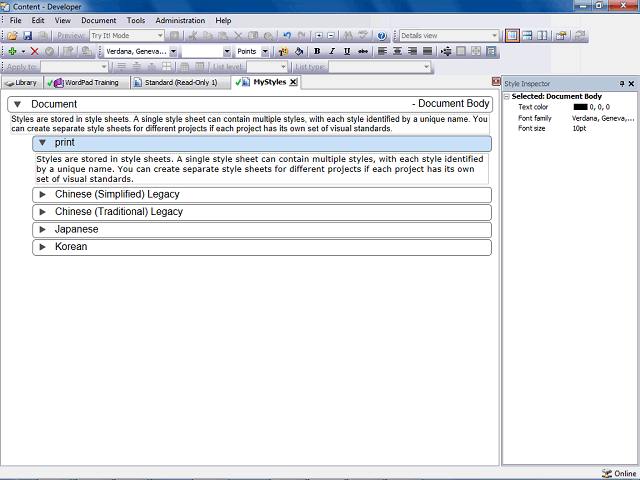Toggle Underline formatting

point(347,51)
